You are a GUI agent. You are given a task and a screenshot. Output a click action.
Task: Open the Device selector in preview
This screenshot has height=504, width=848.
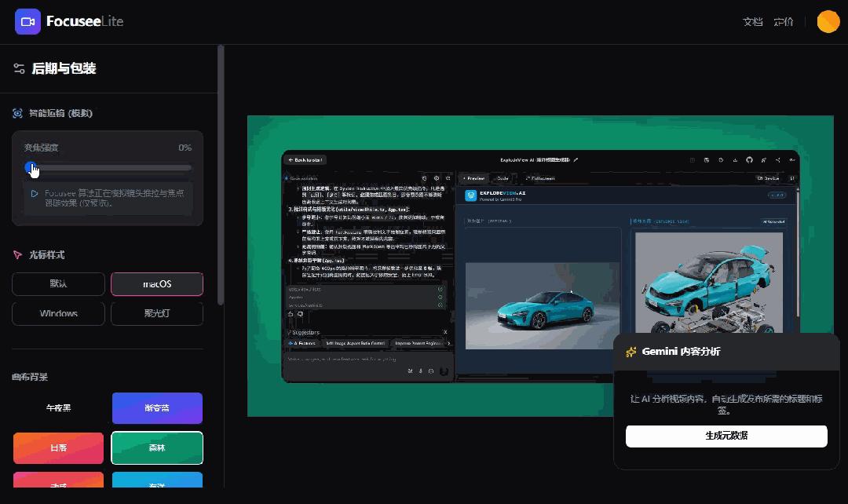tap(768, 178)
